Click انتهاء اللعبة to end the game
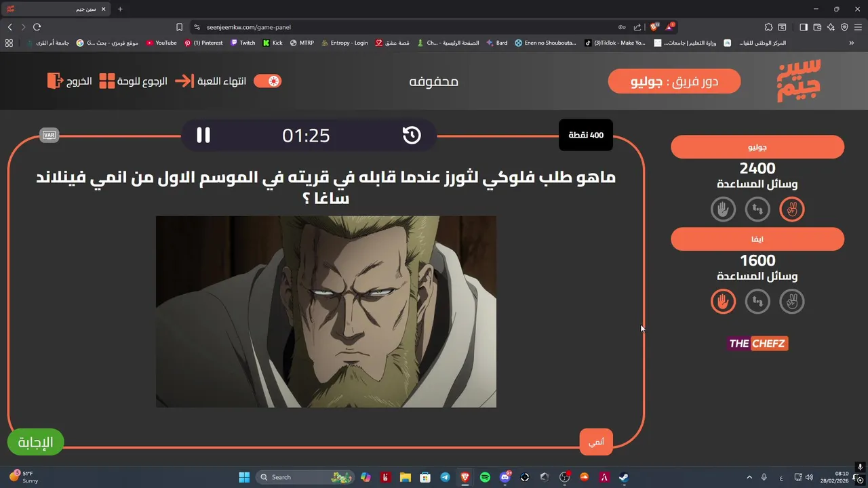 click(210, 81)
